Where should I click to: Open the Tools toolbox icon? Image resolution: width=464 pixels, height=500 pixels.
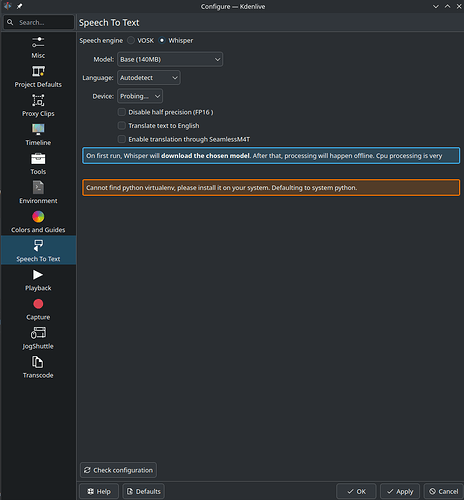point(38,158)
